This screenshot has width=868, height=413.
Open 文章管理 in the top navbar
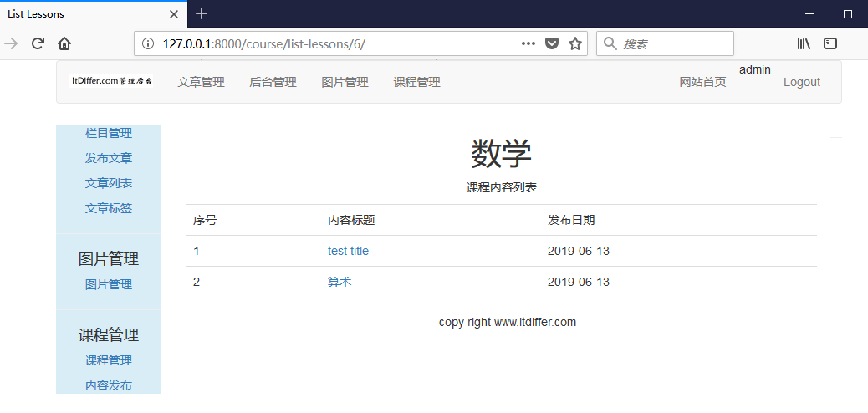[x=201, y=83]
